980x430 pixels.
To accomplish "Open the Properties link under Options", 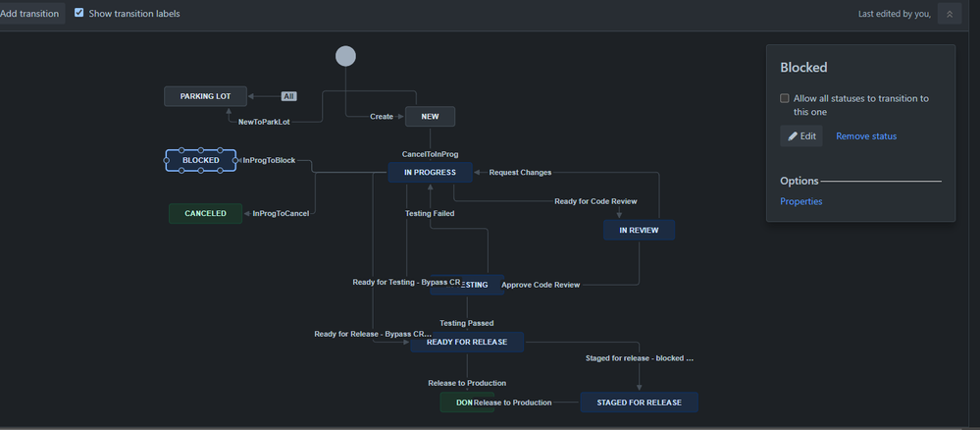I will 800,201.
